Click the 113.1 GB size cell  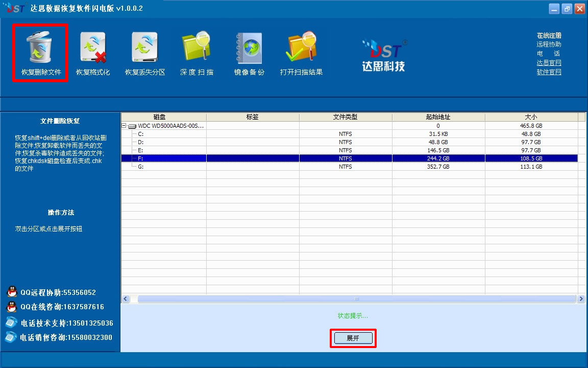click(531, 167)
